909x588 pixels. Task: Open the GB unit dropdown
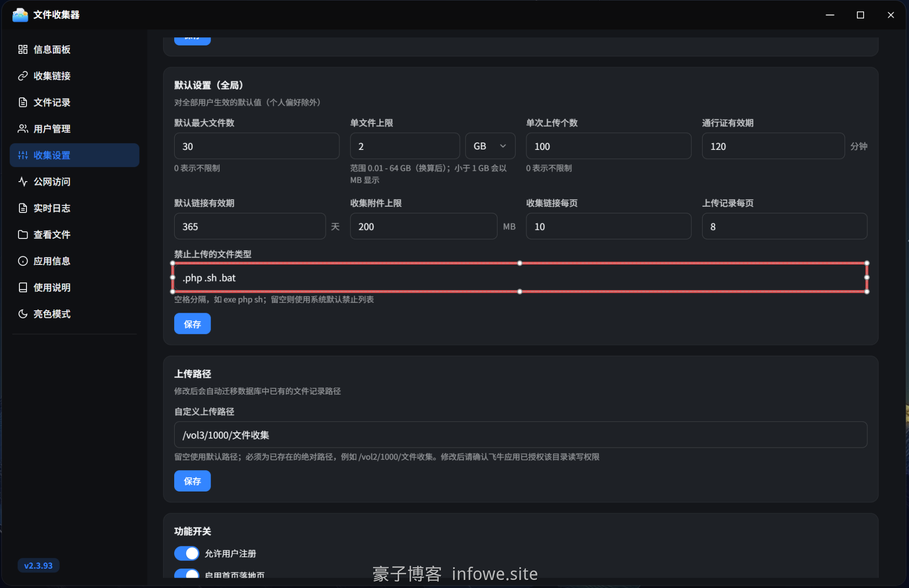point(490,146)
